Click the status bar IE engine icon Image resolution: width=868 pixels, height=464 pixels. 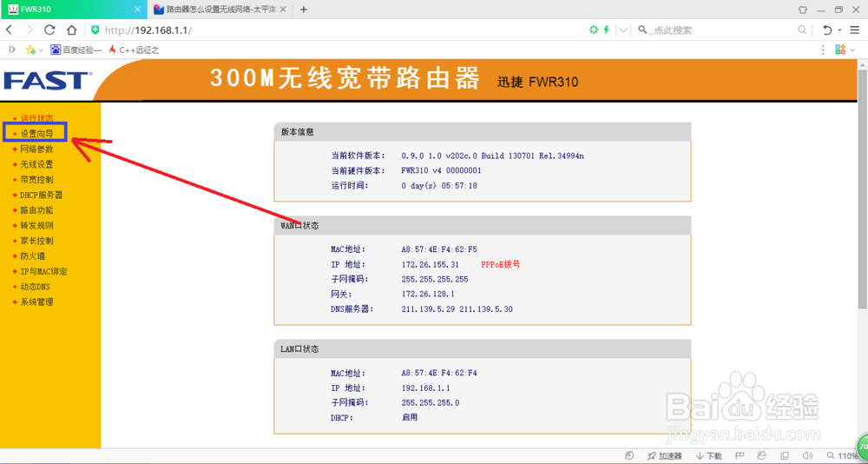click(762, 455)
